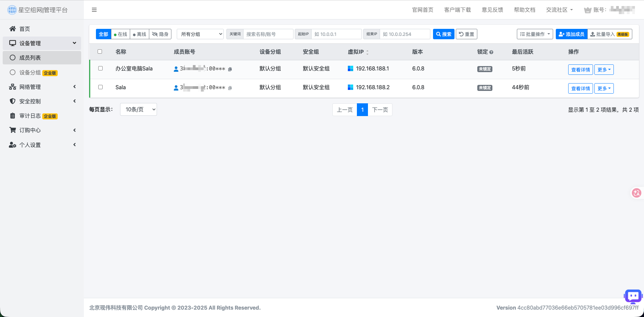Open 意见反馈 in top bar
Screen dimensions: 644x317
492,10
